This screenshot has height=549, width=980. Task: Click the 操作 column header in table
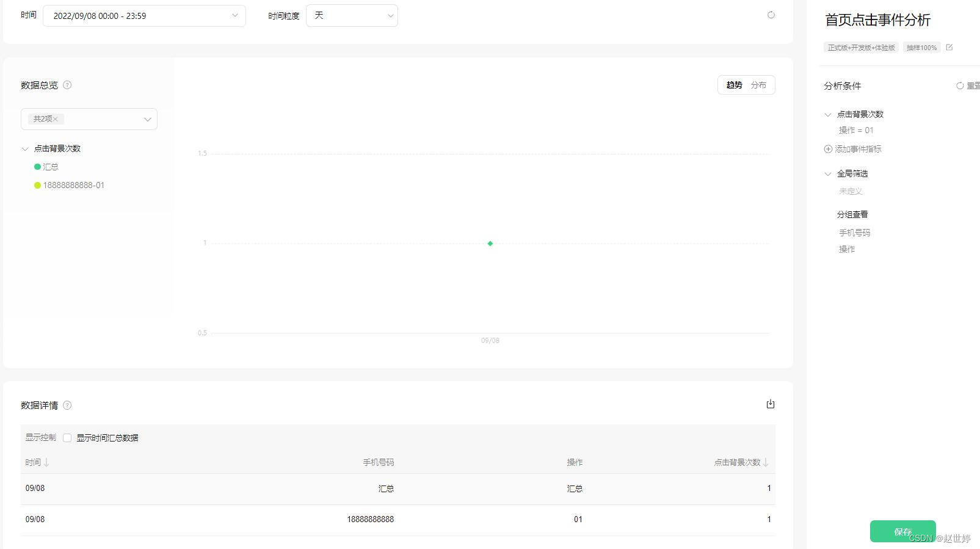pos(575,462)
